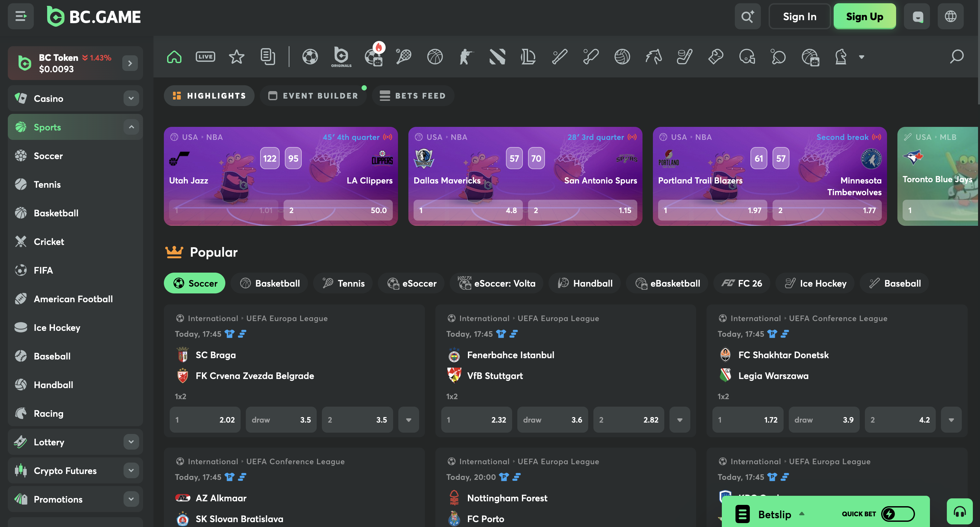Switch to Event Builder tab
The image size is (980, 527).
point(313,96)
